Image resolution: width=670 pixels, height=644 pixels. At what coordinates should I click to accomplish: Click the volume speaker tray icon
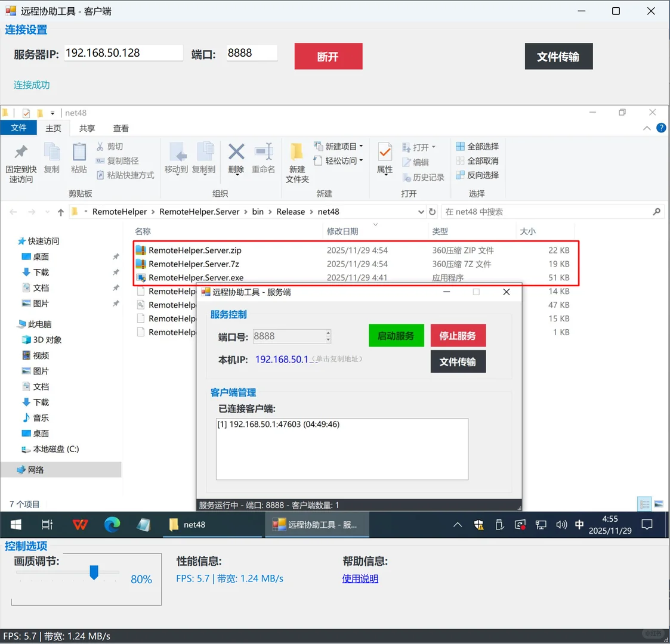[x=561, y=524]
